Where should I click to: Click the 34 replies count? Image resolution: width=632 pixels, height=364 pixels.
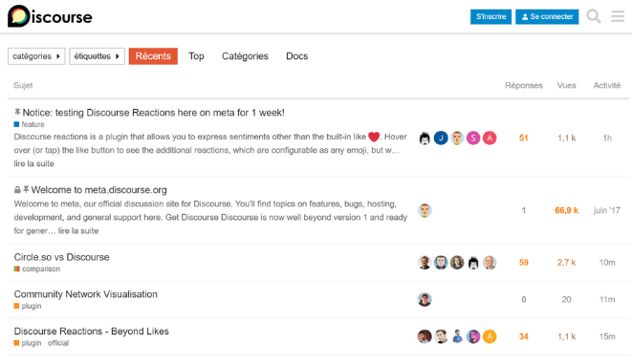pyautogui.click(x=524, y=336)
